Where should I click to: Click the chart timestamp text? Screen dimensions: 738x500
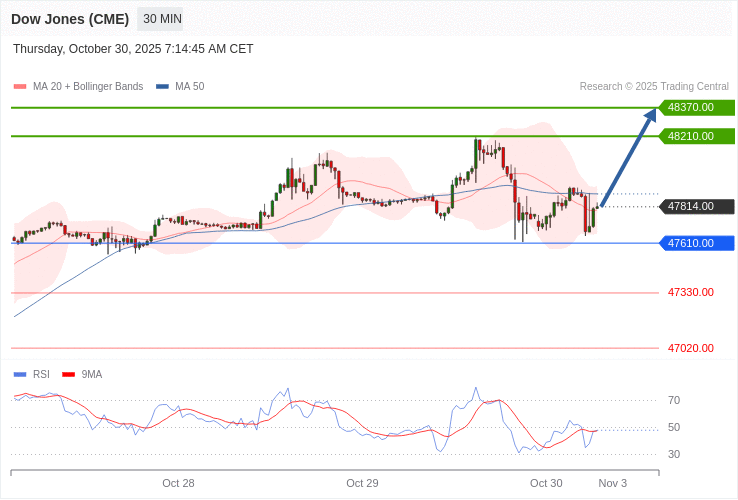tap(133, 49)
